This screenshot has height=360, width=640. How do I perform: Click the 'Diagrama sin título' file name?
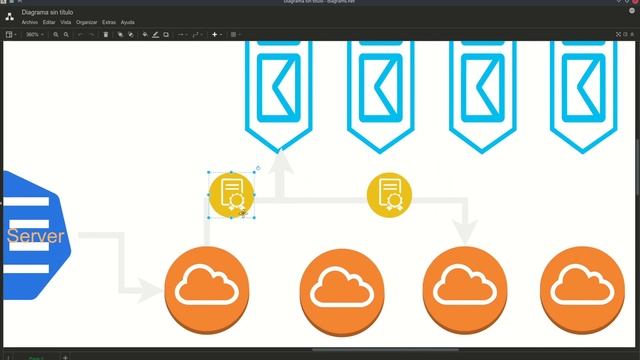pyautogui.click(x=47, y=13)
